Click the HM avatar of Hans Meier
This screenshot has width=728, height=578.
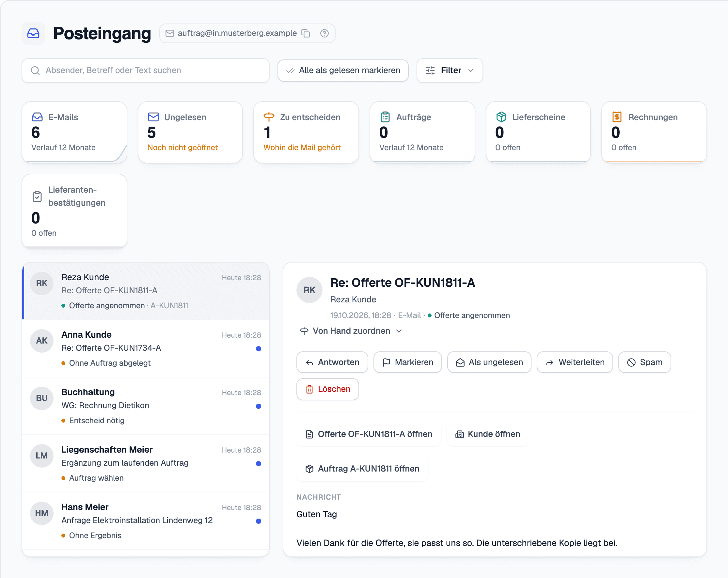(x=42, y=513)
